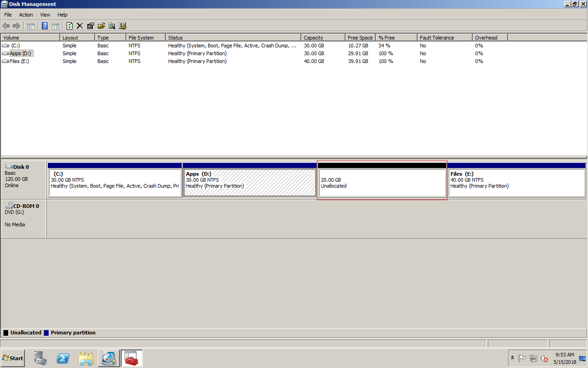Open Windows PowerShell from the taskbar

[63, 358]
